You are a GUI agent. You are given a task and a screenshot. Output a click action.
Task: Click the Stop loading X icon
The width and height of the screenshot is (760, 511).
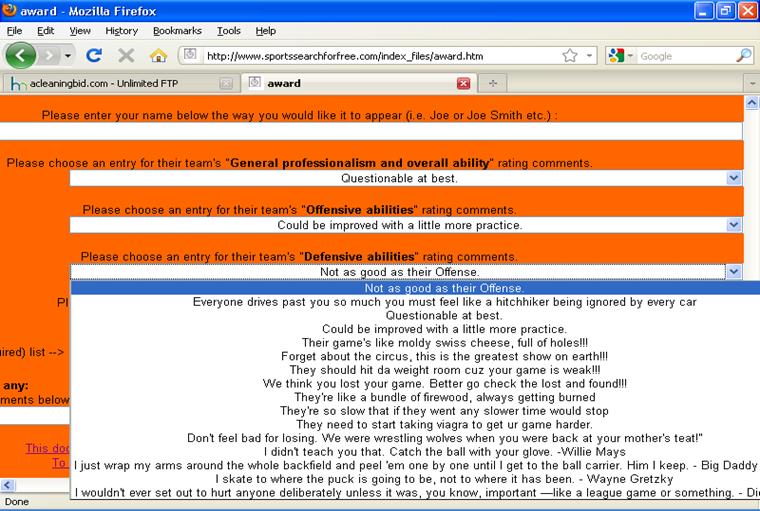tap(126, 56)
